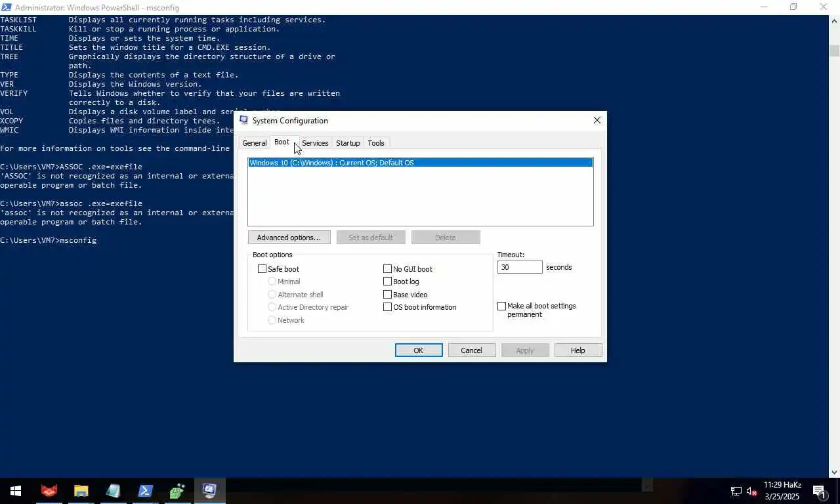Viewport: 840px width, 504px height.
Task: Switch to PowerShell via its taskbar icon
Action: (145, 490)
